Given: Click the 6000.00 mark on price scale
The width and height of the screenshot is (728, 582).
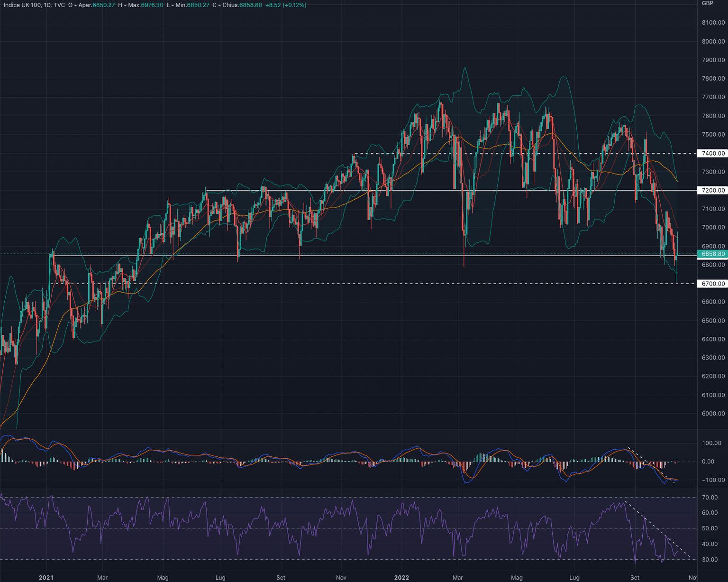Looking at the screenshot, I should click(713, 414).
